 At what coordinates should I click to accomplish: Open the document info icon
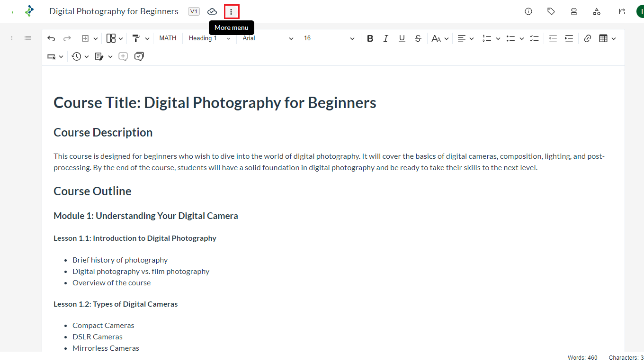(x=528, y=11)
